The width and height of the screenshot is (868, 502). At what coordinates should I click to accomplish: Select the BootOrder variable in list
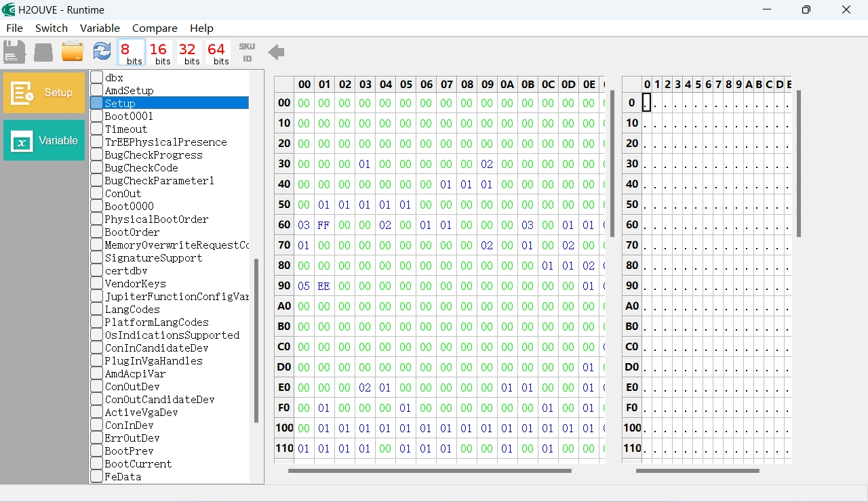132,232
